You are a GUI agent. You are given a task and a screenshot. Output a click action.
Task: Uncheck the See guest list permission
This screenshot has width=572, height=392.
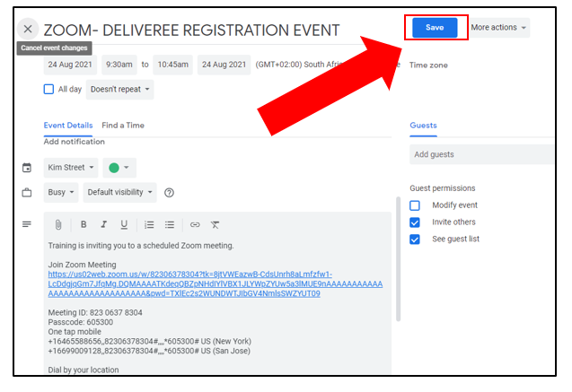click(415, 240)
